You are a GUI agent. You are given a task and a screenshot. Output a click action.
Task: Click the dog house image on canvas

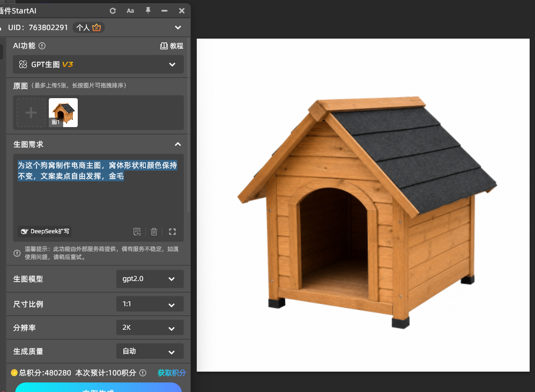tap(367, 213)
